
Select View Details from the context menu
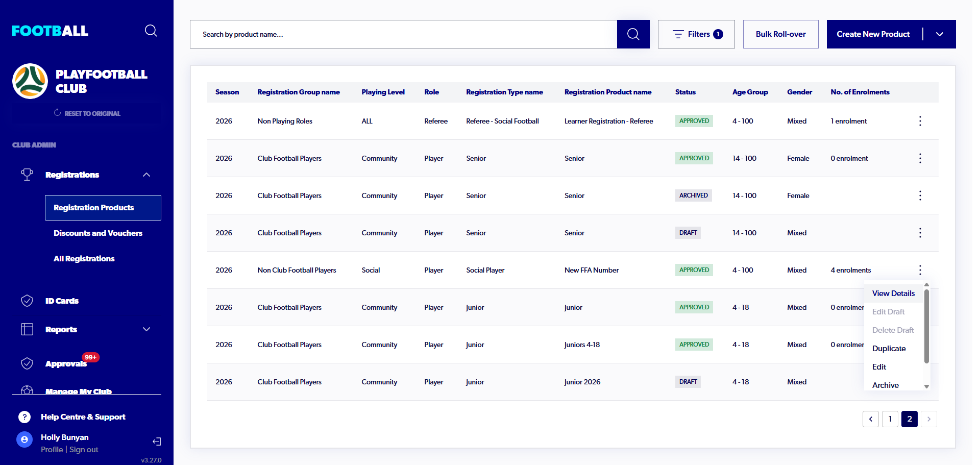pos(893,293)
